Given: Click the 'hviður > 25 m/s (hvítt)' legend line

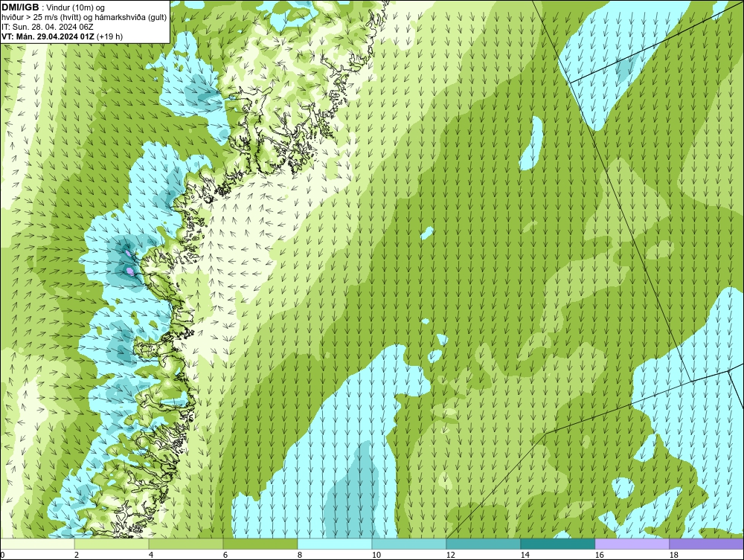Looking at the screenshot, I should (84, 18).
